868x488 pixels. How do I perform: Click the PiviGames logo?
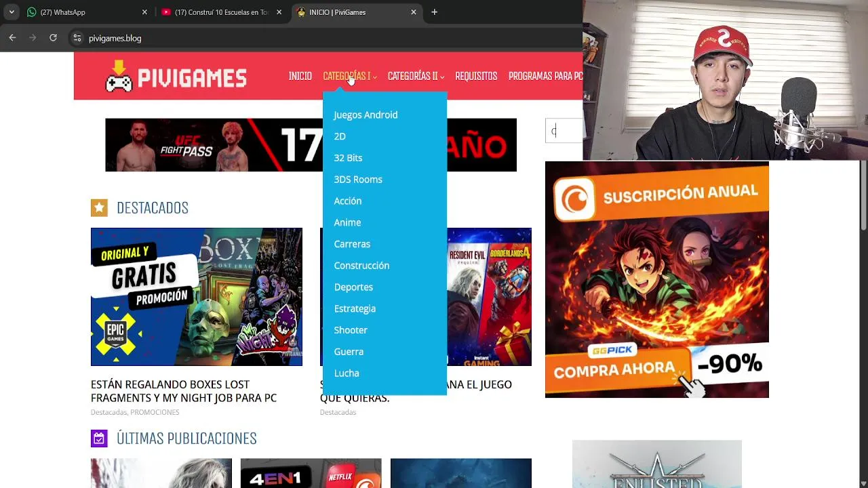click(x=176, y=76)
